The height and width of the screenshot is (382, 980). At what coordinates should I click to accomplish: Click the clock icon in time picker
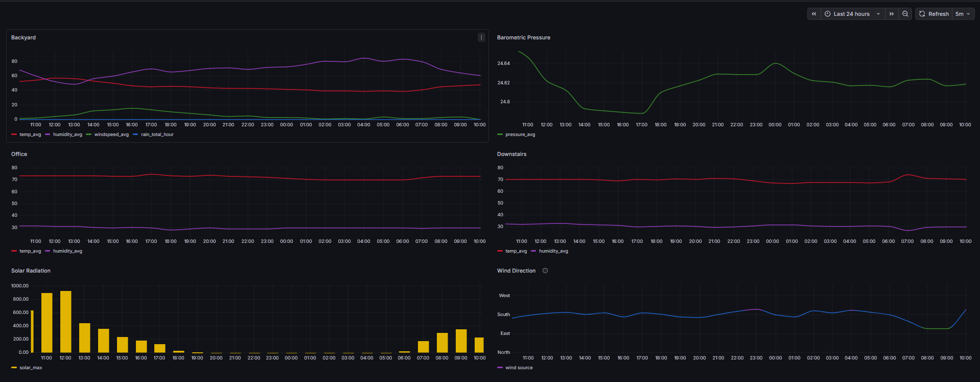coord(828,14)
